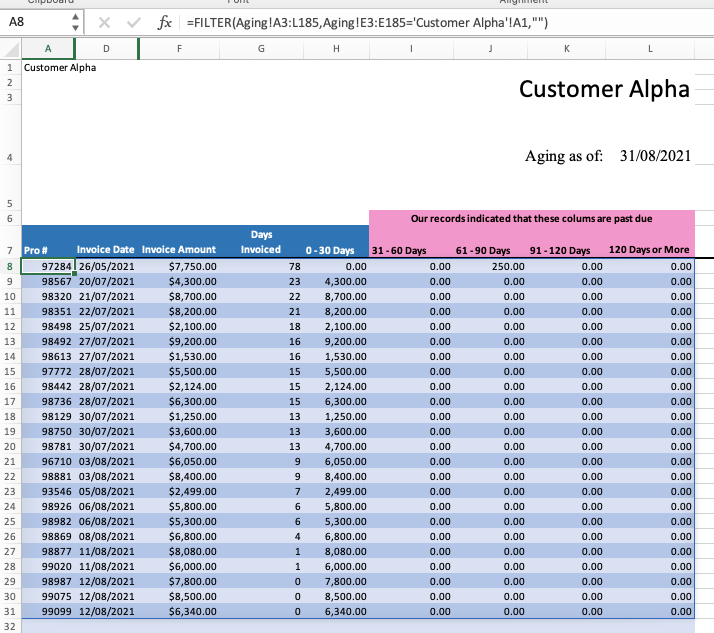Image resolution: width=714 pixels, height=633 pixels.
Task: Click the Name Box showing A8
Action: 36,22
